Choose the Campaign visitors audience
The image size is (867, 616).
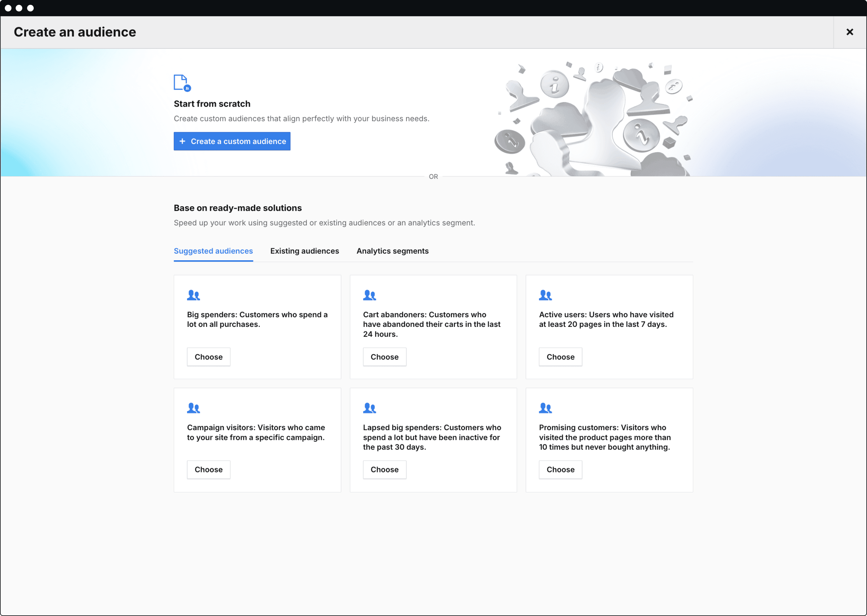(x=209, y=469)
